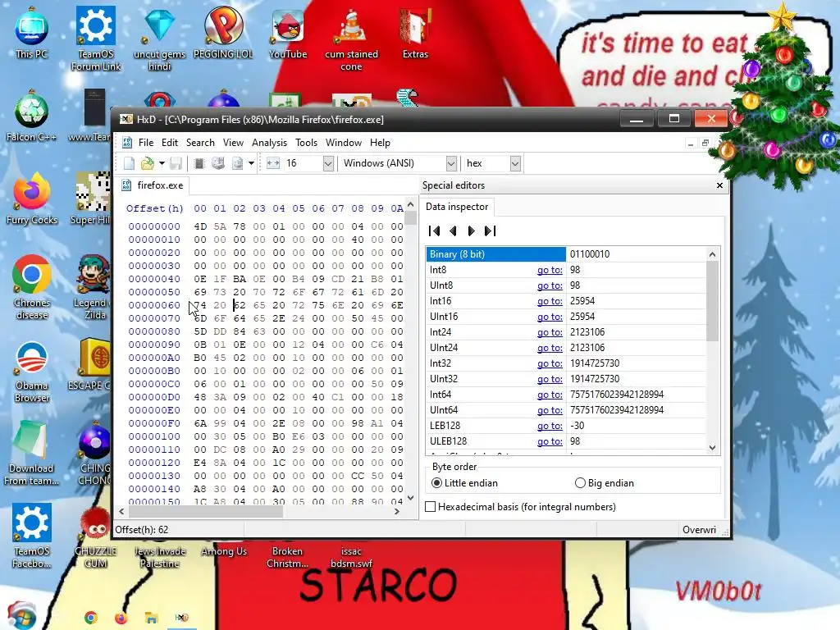Open the Analysis menu
The height and width of the screenshot is (630, 840).
point(269,143)
